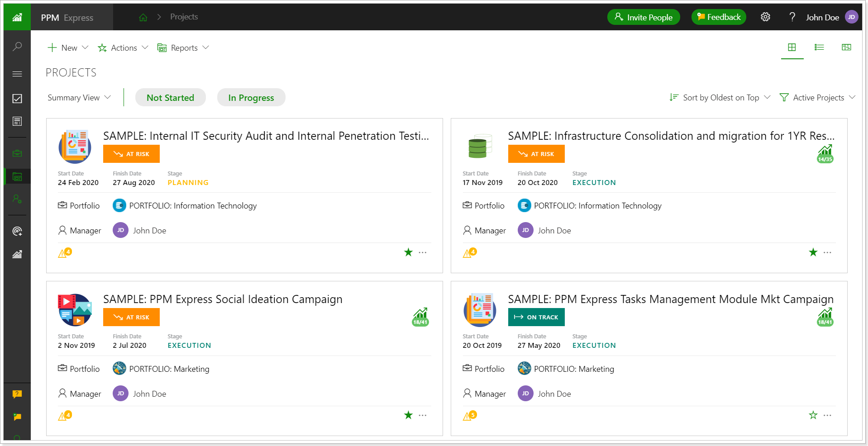Send feedback via the Feedback button
Image resolution: width=868 pixels, height=446 pixels.
(718, 17)
